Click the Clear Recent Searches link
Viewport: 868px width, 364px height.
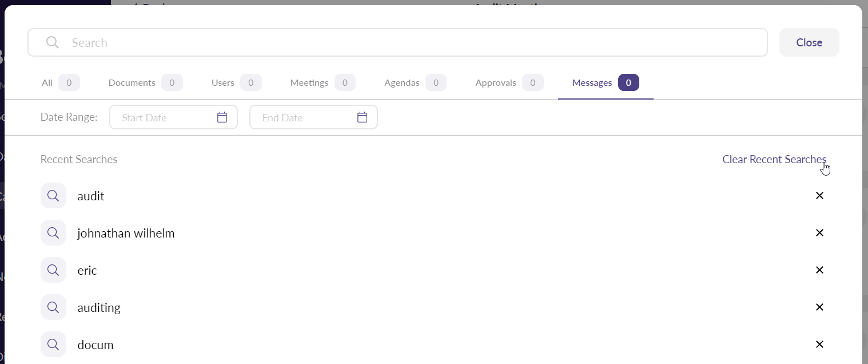click(x=774, y=159)
